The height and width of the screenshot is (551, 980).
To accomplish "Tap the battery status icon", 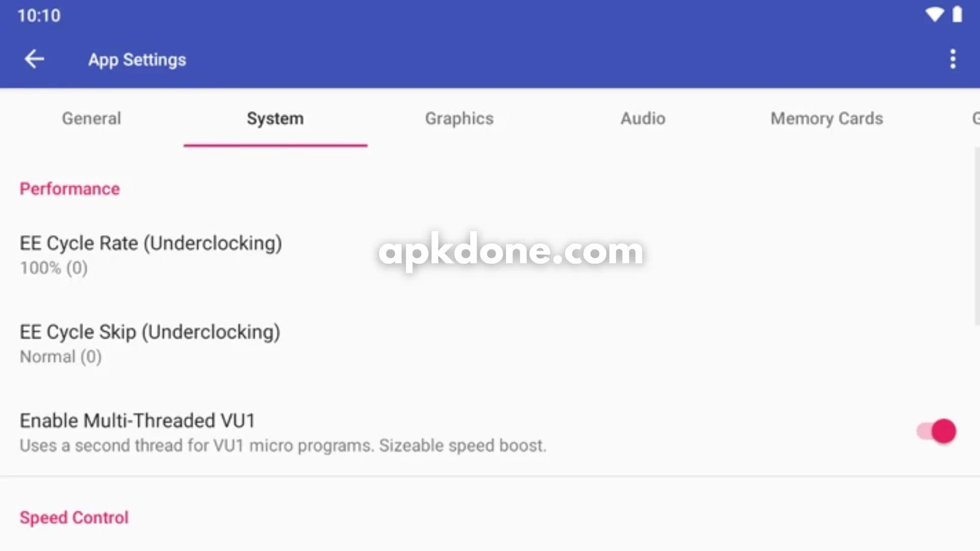I will (958, 14).
